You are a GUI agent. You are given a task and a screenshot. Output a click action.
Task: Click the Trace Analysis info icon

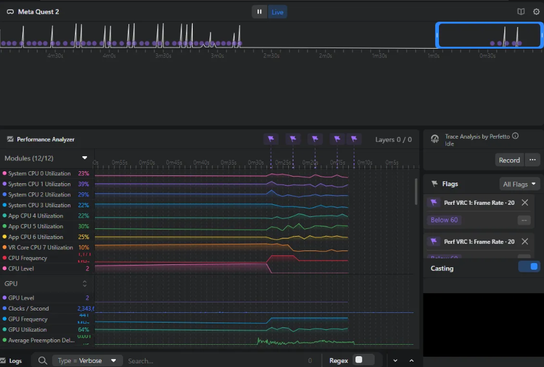(516, 136)
